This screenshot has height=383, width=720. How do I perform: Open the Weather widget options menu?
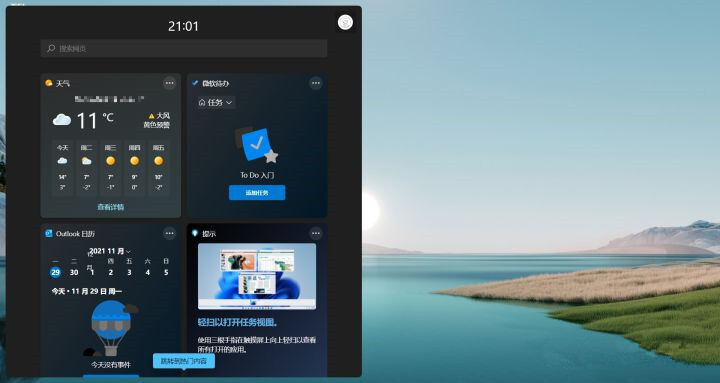(x=169, y=83)
